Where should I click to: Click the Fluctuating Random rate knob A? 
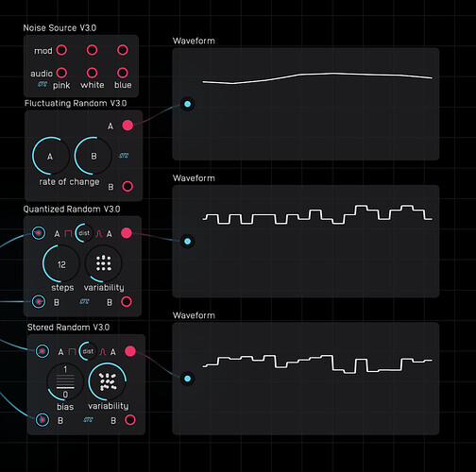tap(50, 156)
